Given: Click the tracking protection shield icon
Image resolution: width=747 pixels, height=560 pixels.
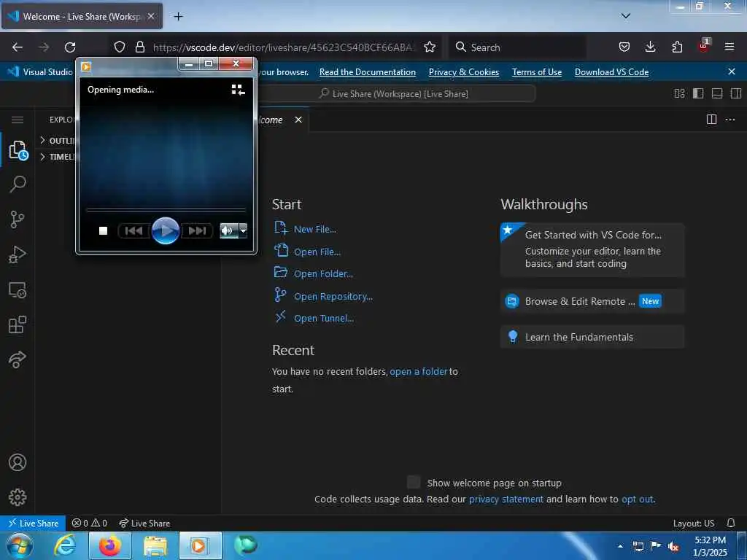Looking at the screenshot, I should click(x=120, y=47).
